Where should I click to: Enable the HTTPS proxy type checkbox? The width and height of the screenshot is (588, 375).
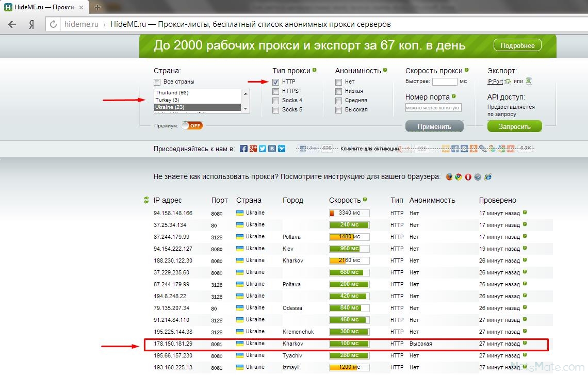(275, 91)
